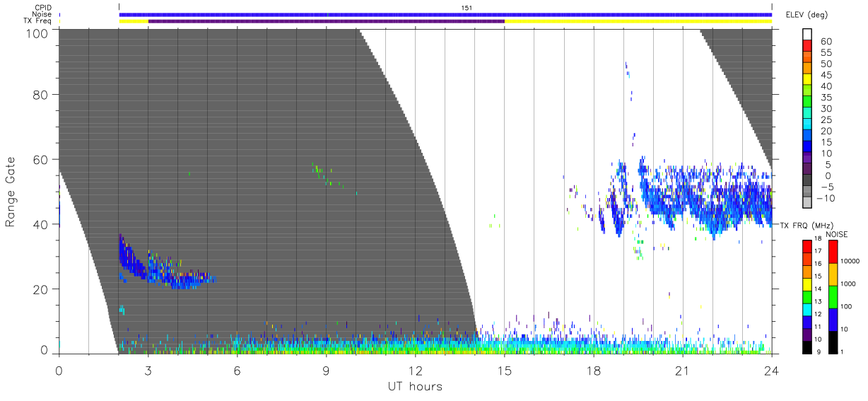868x401 pixels.
Task: Pick the red top segment of the TX FRQ bar
Action: [807, 246]
